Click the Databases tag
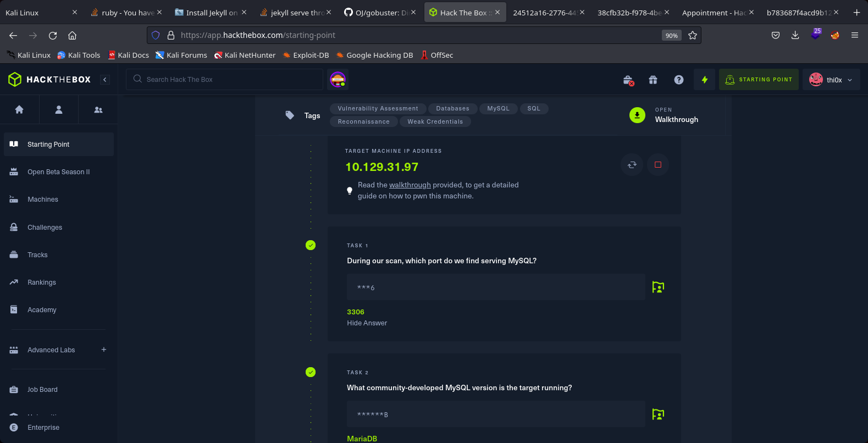This screenshot has width=868, height=443. point(452,109)
